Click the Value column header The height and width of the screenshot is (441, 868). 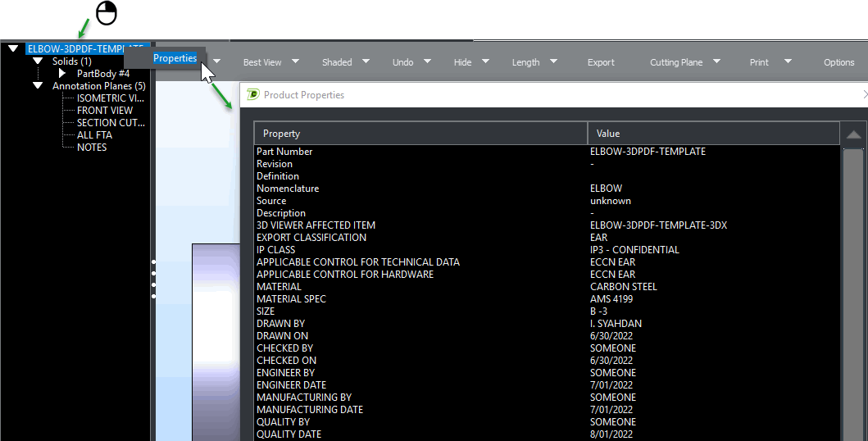point(714,134)
